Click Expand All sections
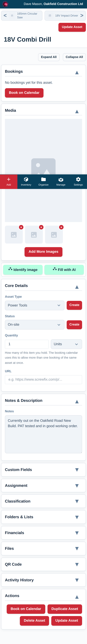The height and width of the screenshot is (644, 87). point(49,57)
